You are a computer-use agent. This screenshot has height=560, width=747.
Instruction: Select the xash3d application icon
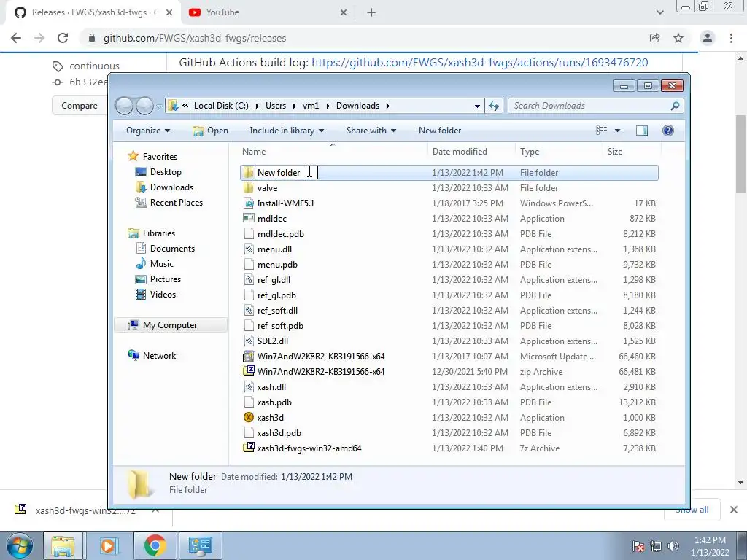click(x=249, y=418)
